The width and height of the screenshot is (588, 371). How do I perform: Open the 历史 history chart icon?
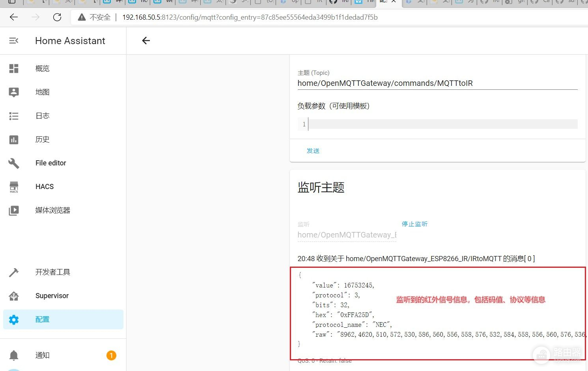pos(14,139)
